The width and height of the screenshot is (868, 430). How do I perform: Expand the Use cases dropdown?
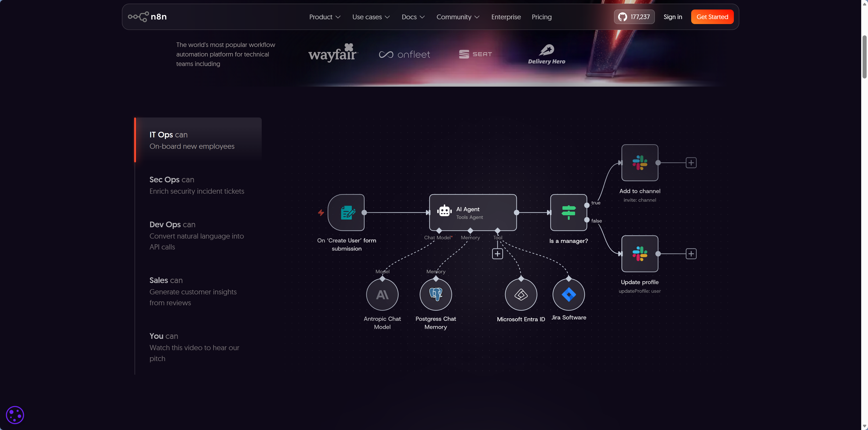(371, 17)
